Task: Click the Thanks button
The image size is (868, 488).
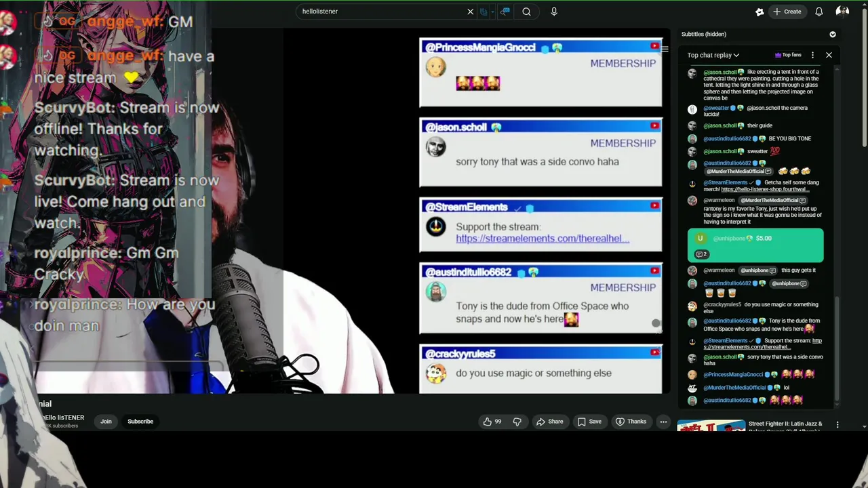Action: [x=631, y=422]
